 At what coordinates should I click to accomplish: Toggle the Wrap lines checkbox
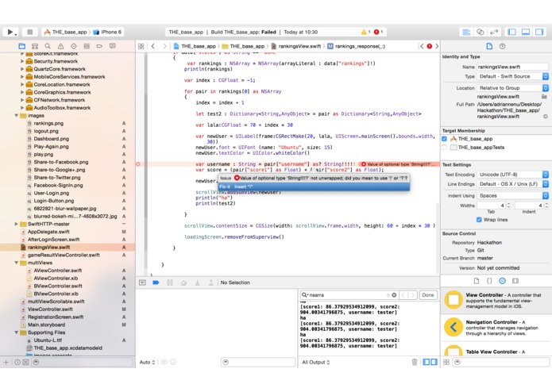[479, 220]
